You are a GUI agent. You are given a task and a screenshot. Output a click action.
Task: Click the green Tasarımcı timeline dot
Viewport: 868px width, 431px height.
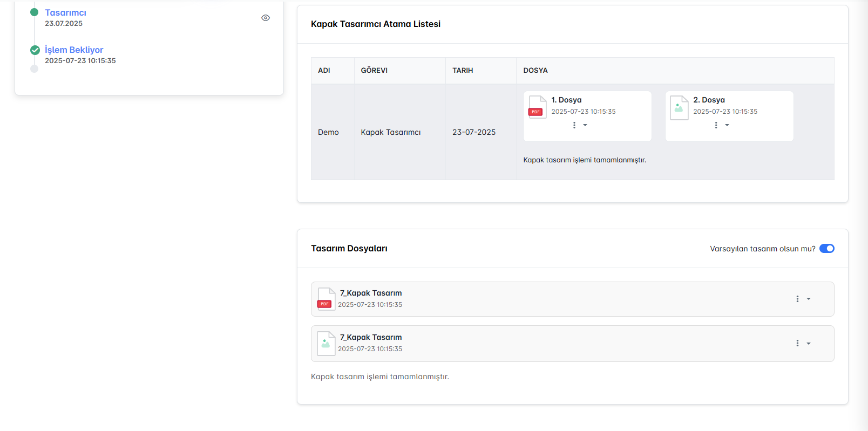tap(35, 12)
